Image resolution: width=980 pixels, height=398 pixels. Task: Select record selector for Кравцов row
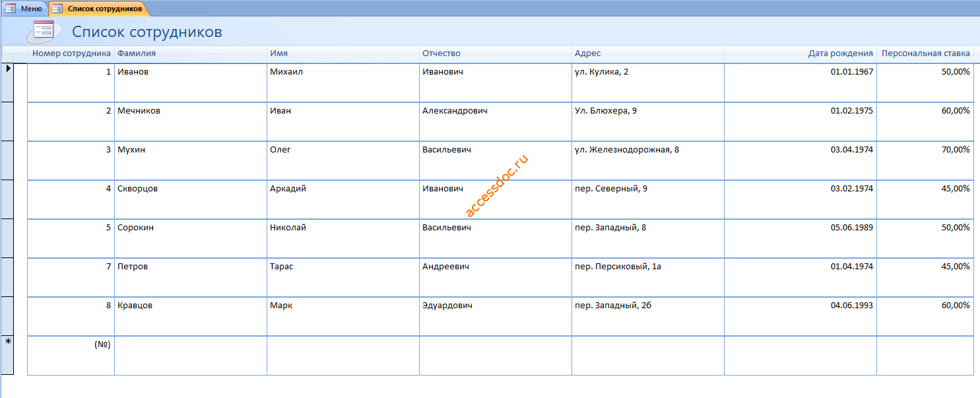click(7, 316)
